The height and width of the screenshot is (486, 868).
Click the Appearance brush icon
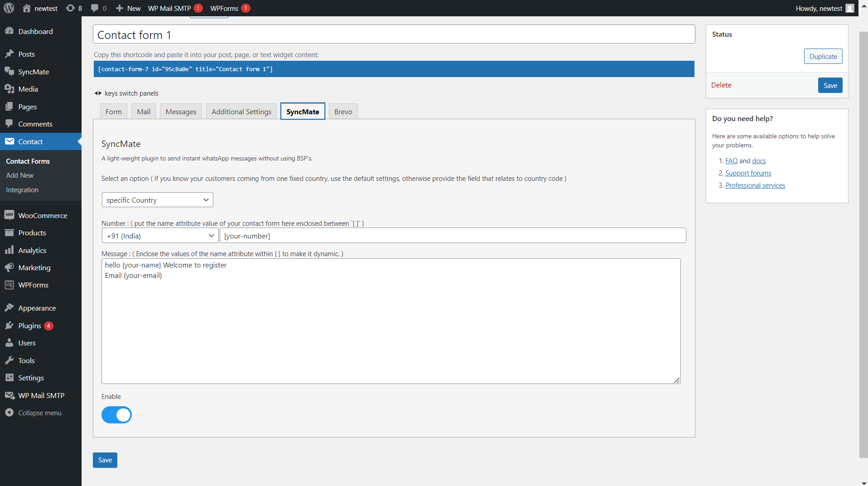(10, 308)
